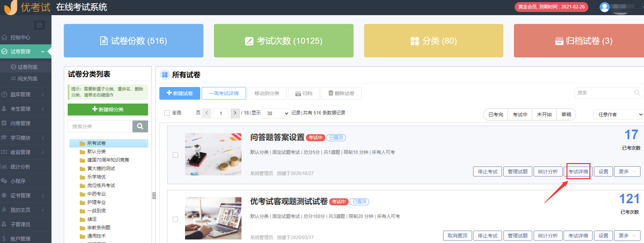644x243 pixels.
Task: Expand 问卷管理 sidebar menu
Action: [26, 123]
